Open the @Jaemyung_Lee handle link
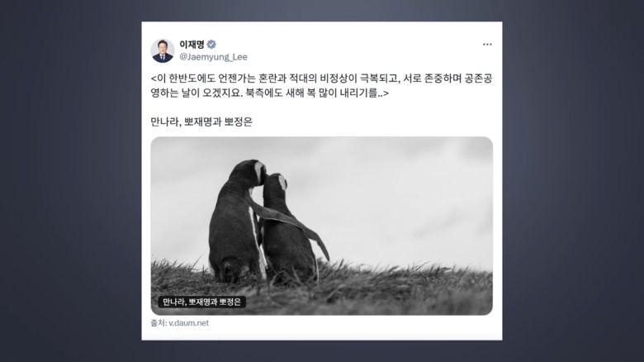The height and width of the screenshot is (362, 644). click(x=213, y=57)
